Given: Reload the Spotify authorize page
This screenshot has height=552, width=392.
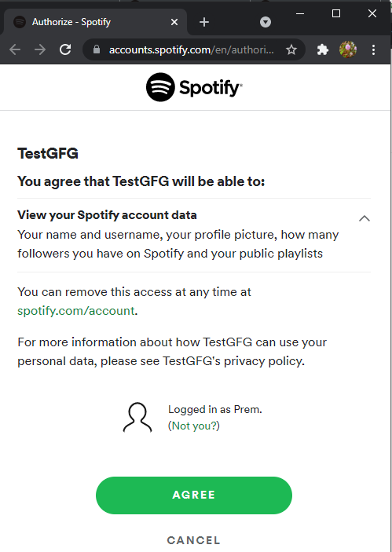Looking at the screenshot, I should (65, 49).
